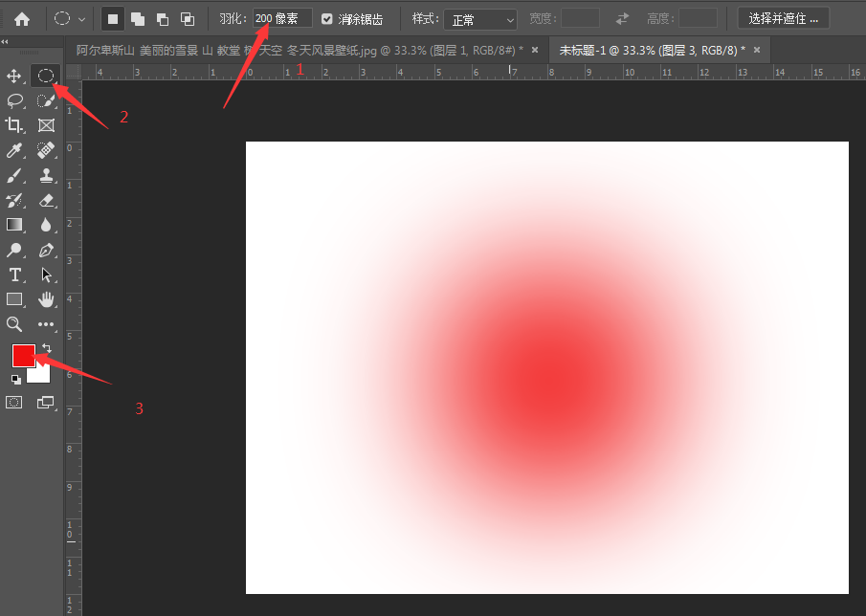The image size is (866, 616).
Task: Select the Eyedropper tool
Action: pos(13,150)
